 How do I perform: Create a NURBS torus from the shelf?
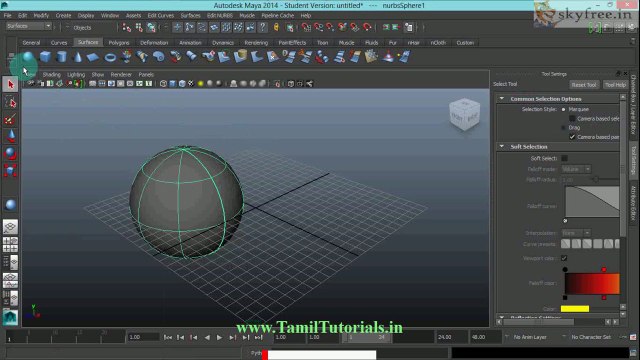click(x=110, y=58)
